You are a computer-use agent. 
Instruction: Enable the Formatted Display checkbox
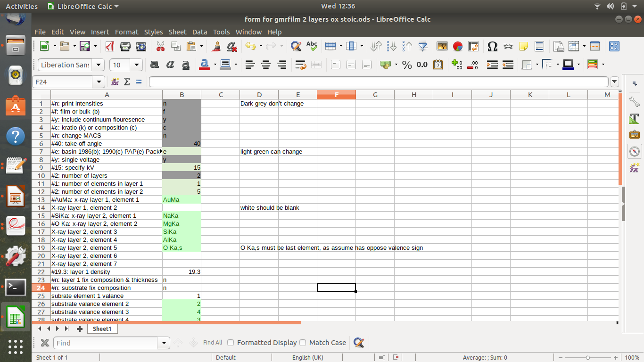click(231, 343)
